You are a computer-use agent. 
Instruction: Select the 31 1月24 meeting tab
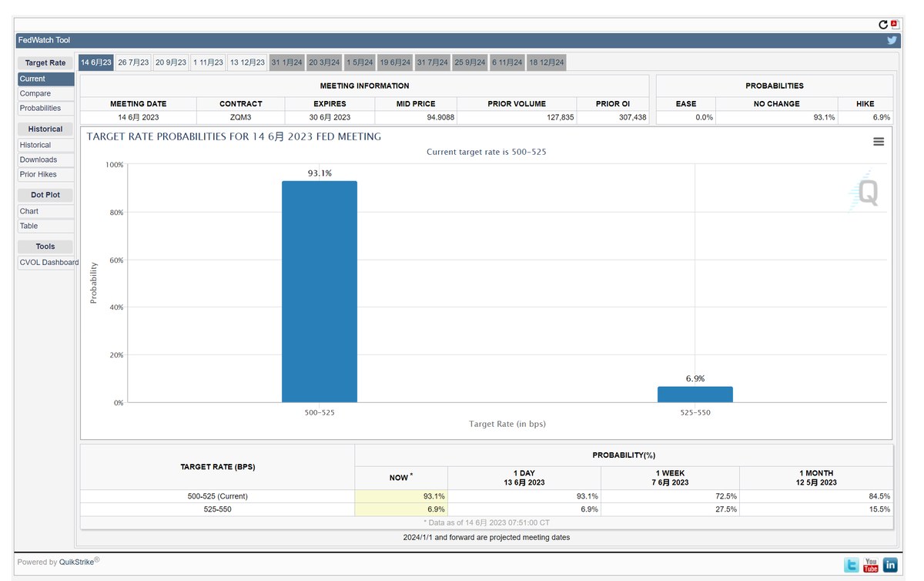(286, 62)
